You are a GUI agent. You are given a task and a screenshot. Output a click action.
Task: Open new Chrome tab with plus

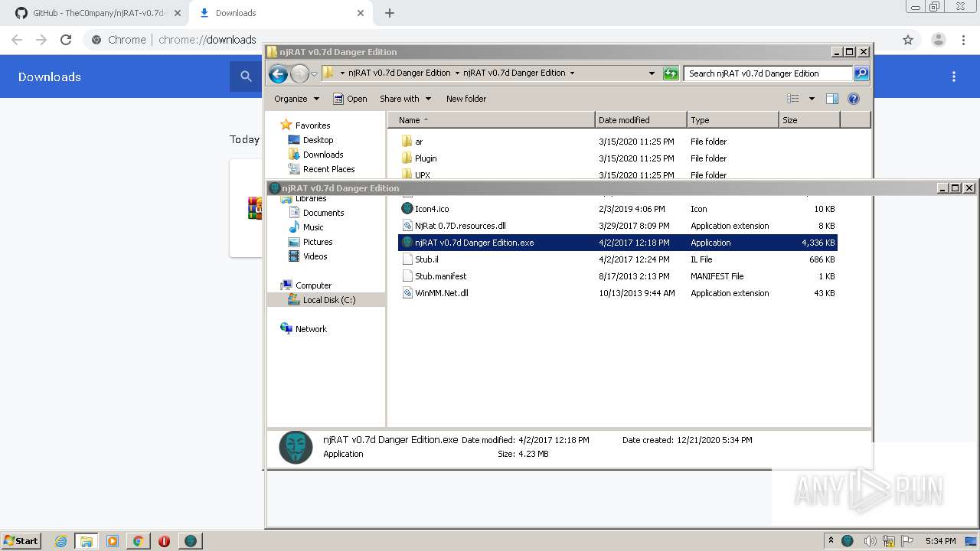(x=390, y=13)
